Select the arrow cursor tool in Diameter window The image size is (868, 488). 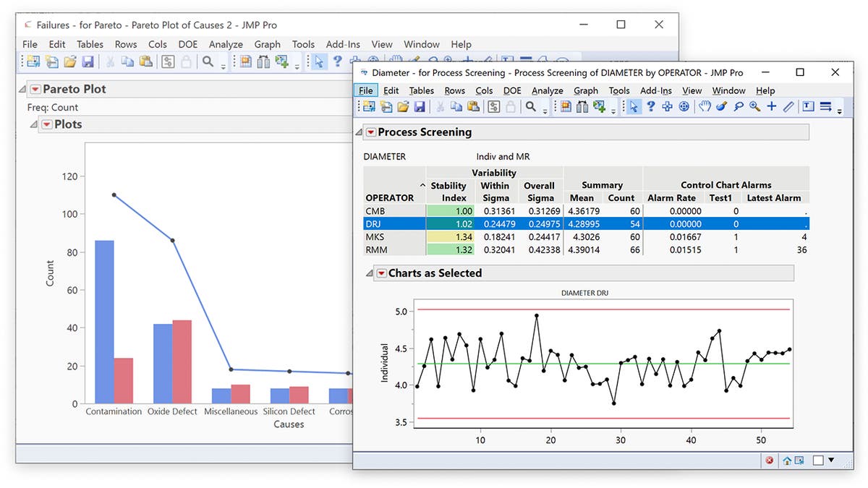[x=634, y=107]
